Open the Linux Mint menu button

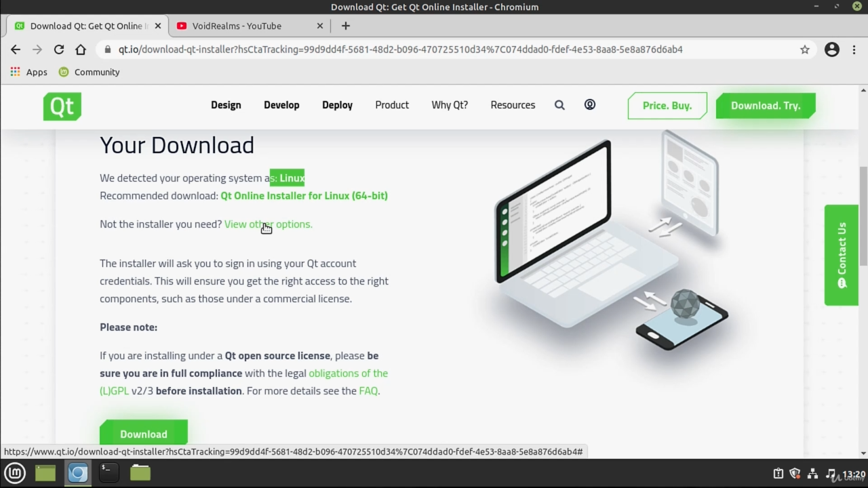click(15, 473)
